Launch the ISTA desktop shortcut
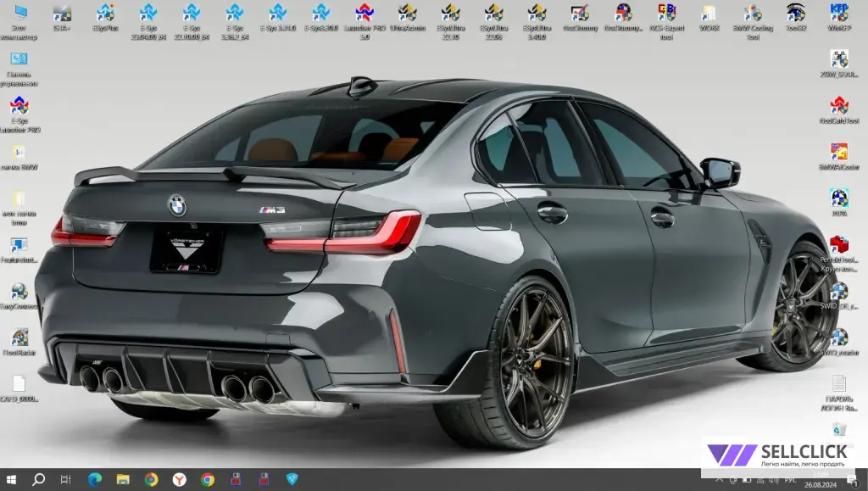The width and height of the screenshot is (868, 491). 62,17
